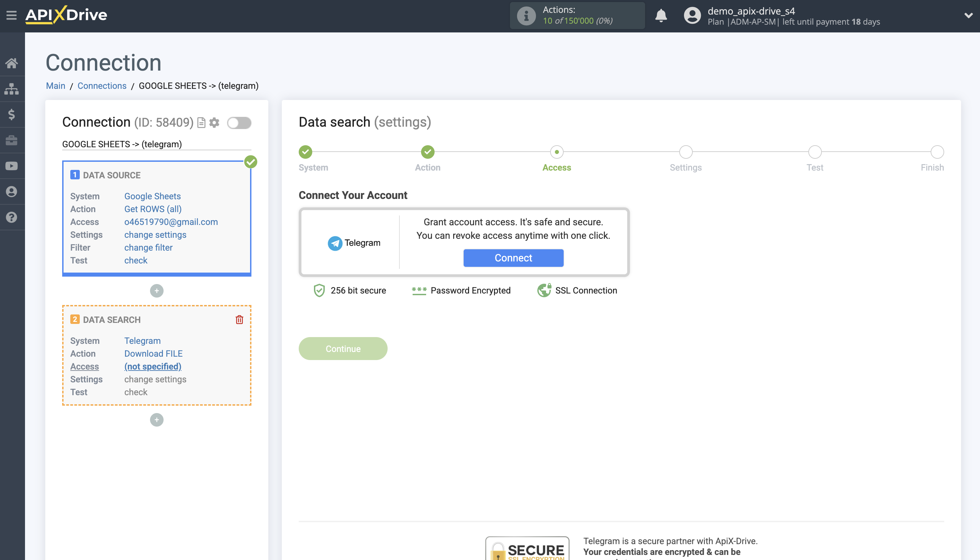Open the hamburger menu icon

(x=11, y=16)
